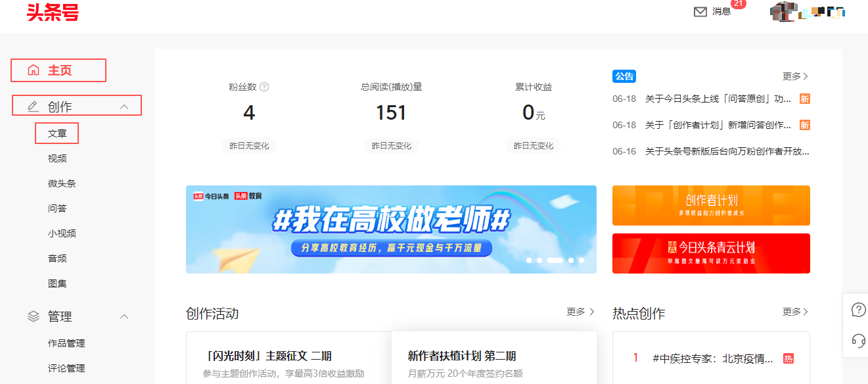Click the home icon beside 主页
Screen dimensions: 868x384
click(x=34, y=70)
